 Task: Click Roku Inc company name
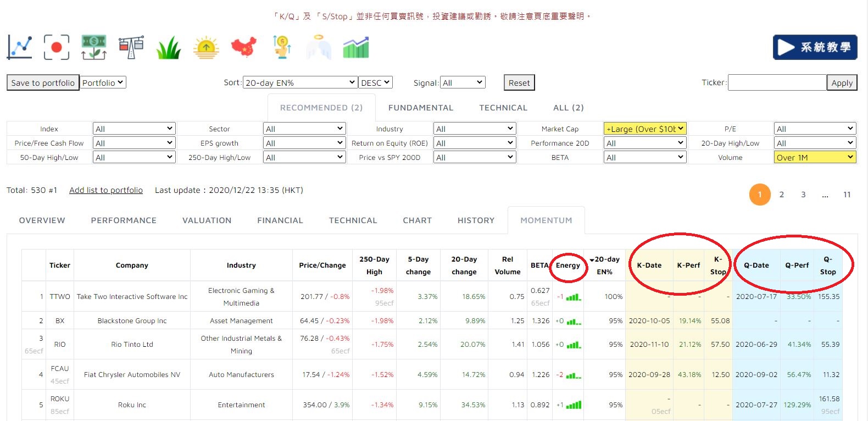(x=132, y=405)
